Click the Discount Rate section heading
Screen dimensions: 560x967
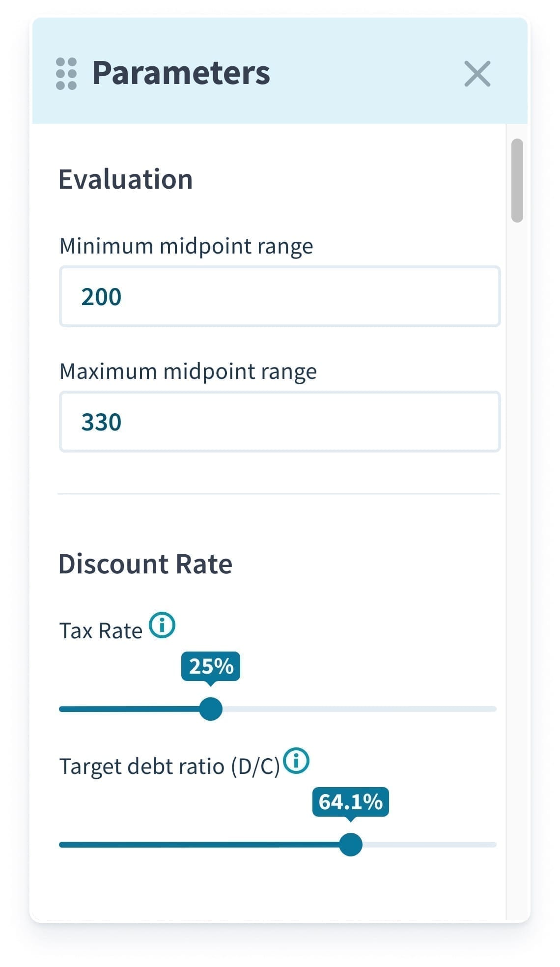click(145, 563)
